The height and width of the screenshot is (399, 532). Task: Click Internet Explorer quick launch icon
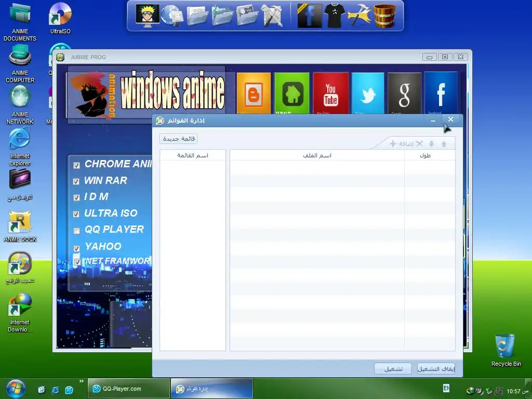[x=55, y=390]
